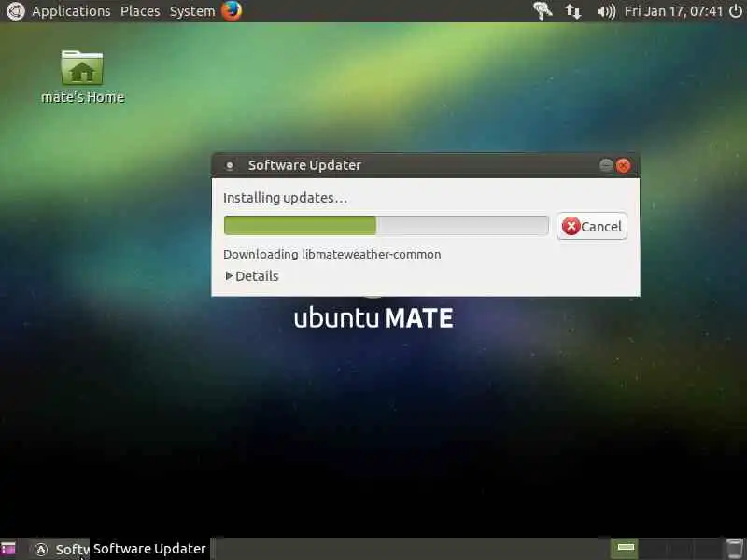The image size is (747, 560).
Task: Open the Applications menu
Action: click(x=71, y=11)
